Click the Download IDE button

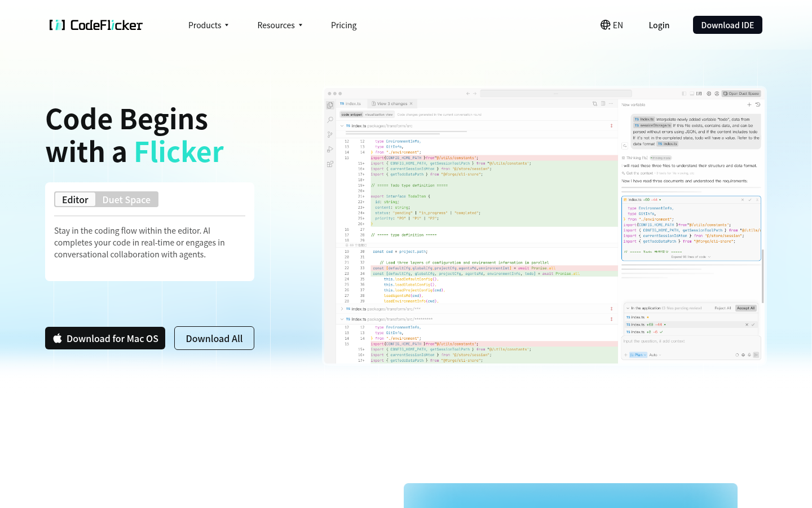click(x=727, y=25)
